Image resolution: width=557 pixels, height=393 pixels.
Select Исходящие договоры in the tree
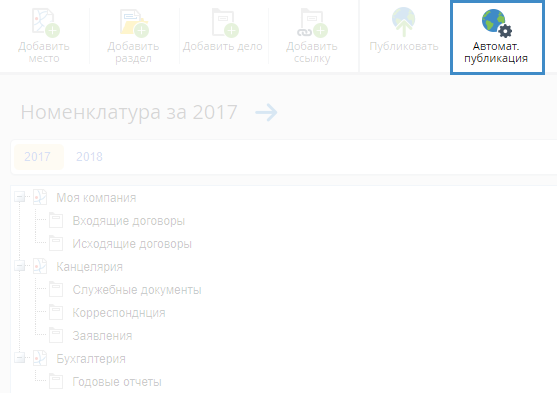(x=132, y=244)
